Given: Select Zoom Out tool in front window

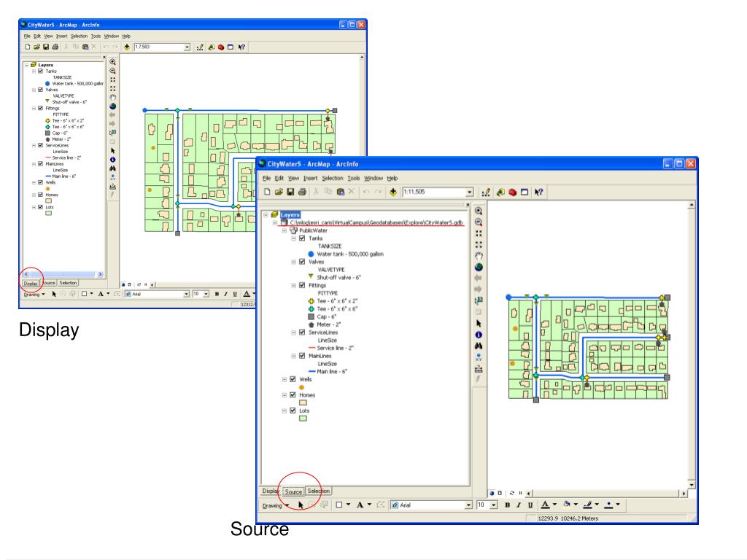Looking at the screenshot, I should click(x=479, y=222).
